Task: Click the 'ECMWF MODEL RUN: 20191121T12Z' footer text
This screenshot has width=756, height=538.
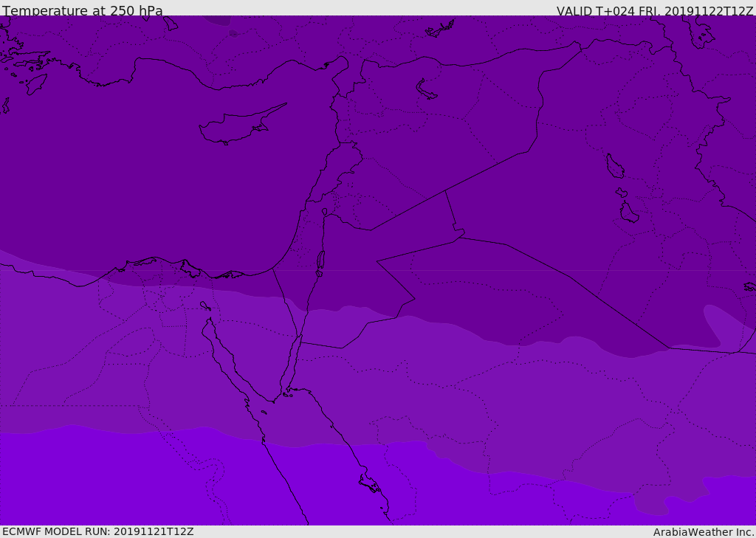Action: pyautogui.click(x=98, y=531)
